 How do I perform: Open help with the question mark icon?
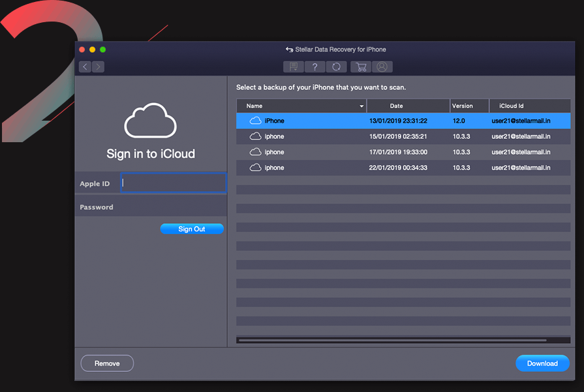point(315,67)
